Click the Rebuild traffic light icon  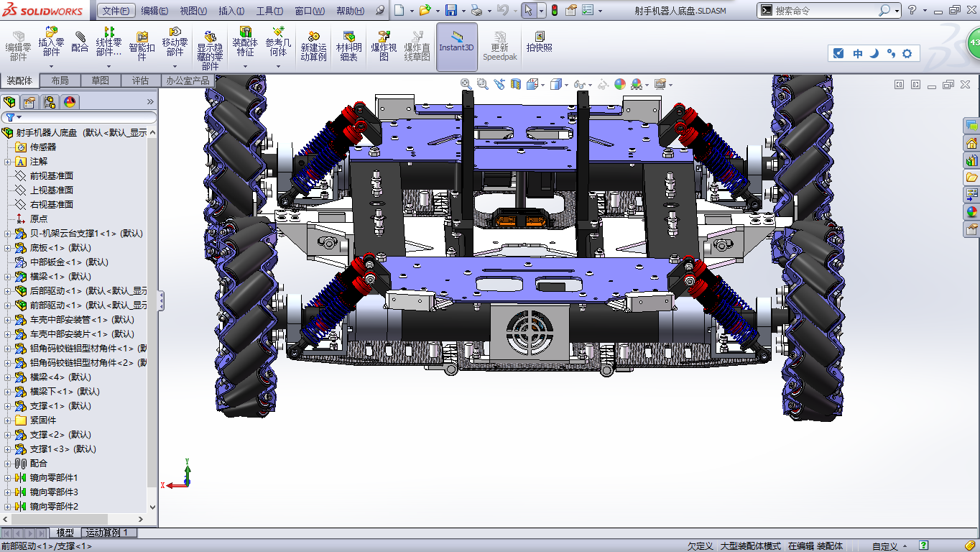pyautogui.click(x=554, y=10)
